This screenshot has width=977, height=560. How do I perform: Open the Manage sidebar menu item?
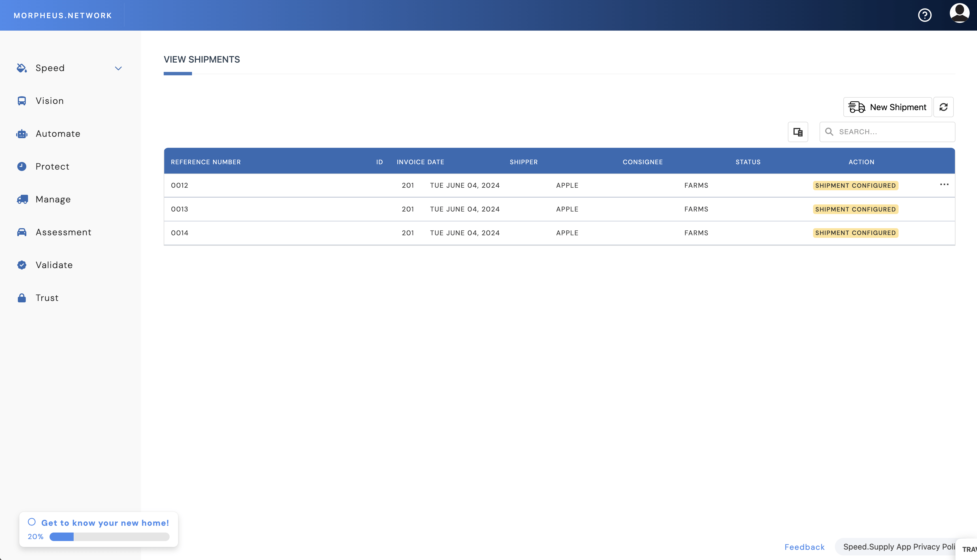[53, 199]
